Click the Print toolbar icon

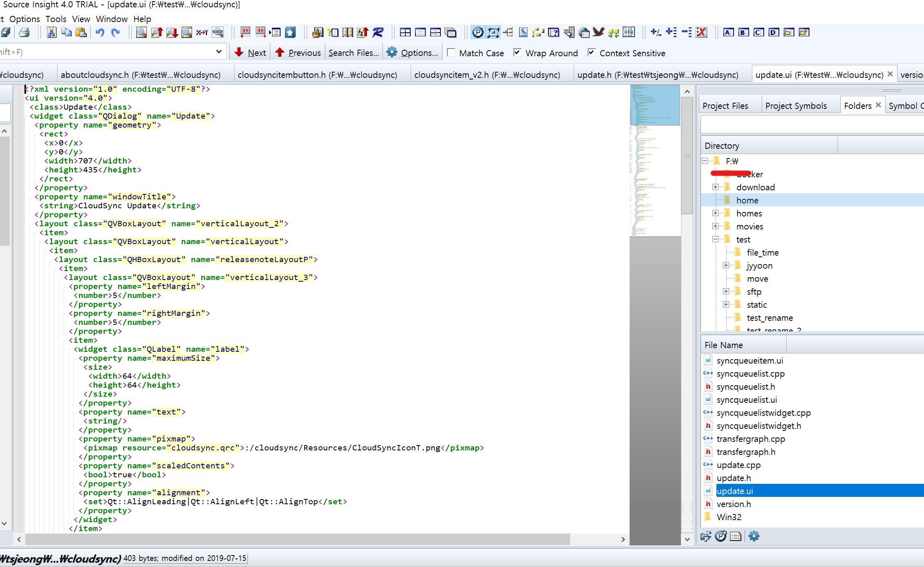pos(24,33)
